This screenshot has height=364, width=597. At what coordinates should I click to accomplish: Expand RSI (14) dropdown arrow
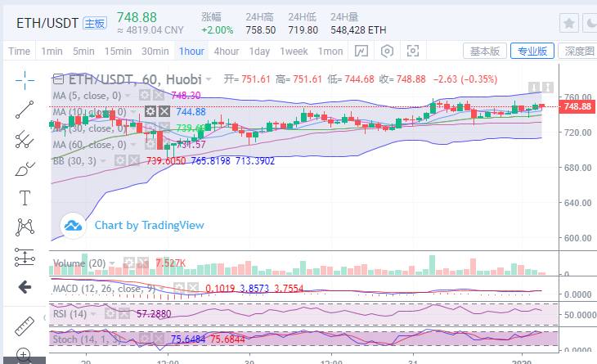tap(93, 314)
